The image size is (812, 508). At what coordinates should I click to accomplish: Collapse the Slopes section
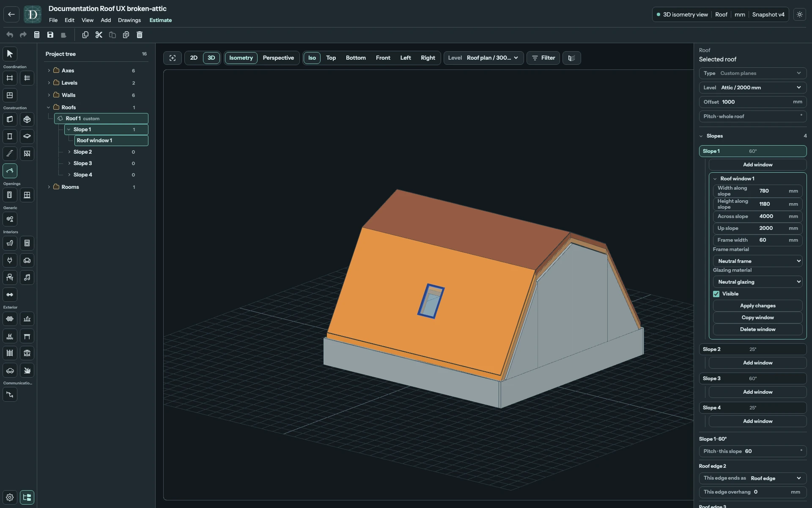[x=701, y=136]
